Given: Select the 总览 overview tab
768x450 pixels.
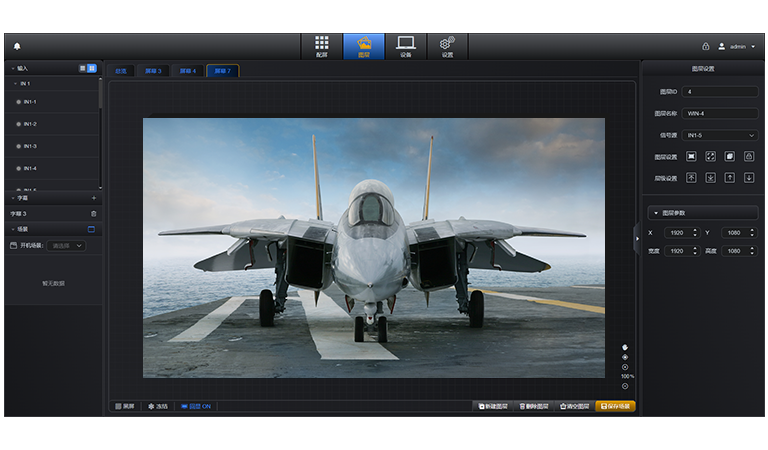Looking at the screenshot, I should click(x=121, y=71).
